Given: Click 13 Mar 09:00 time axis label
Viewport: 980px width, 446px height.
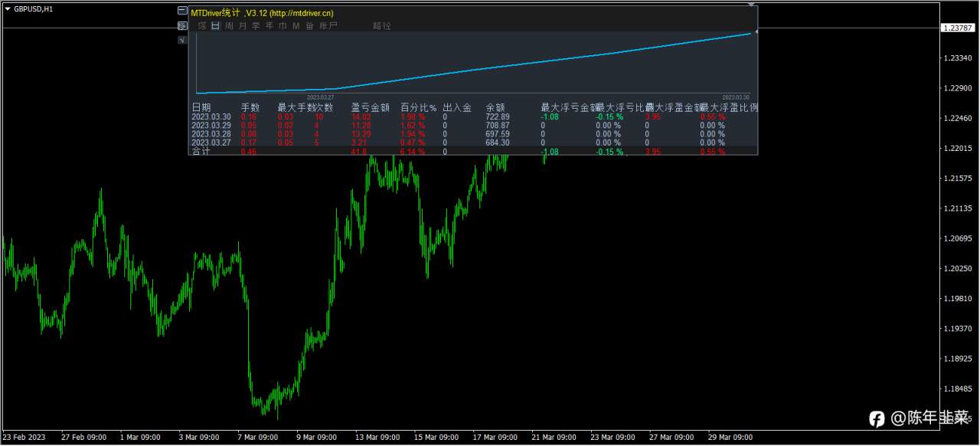Looking at the screenshot, I should pos(377,438).
